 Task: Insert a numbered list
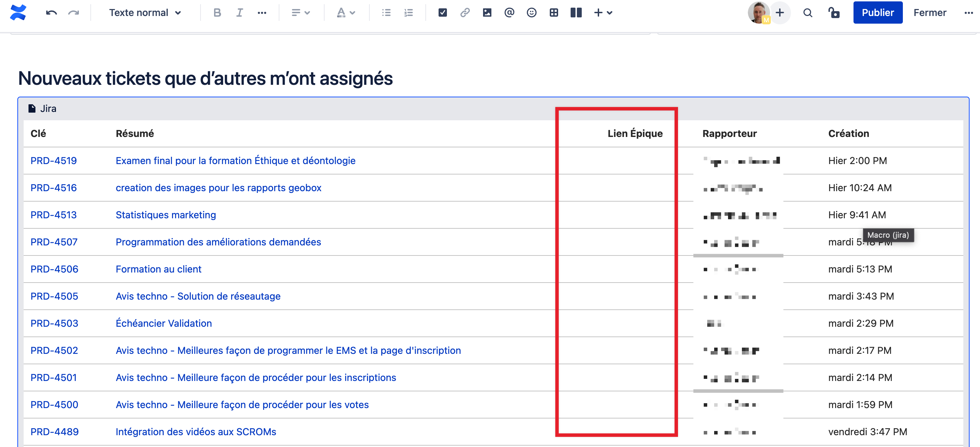408,13
